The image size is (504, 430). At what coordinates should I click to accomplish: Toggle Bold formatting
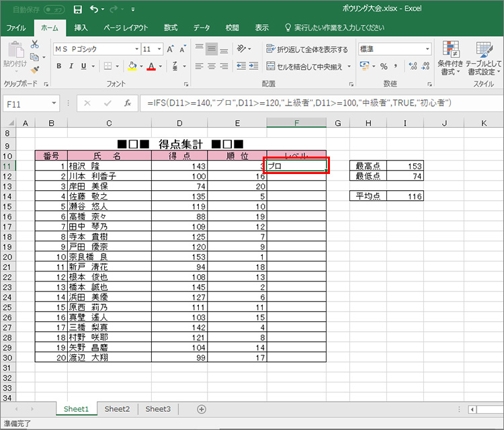pyautogui.click(x=59, y=67)
